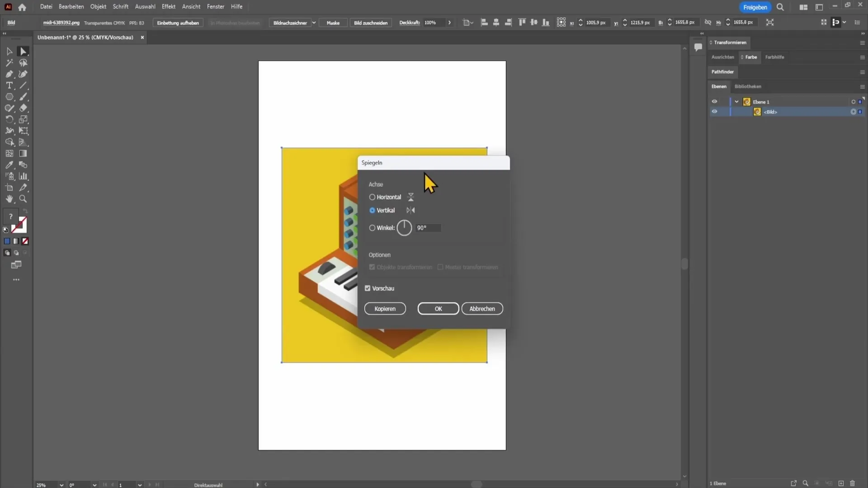868x488 pixels.
Task: Click Abbrechen to cancel mirroring
Action: point(482,309)
